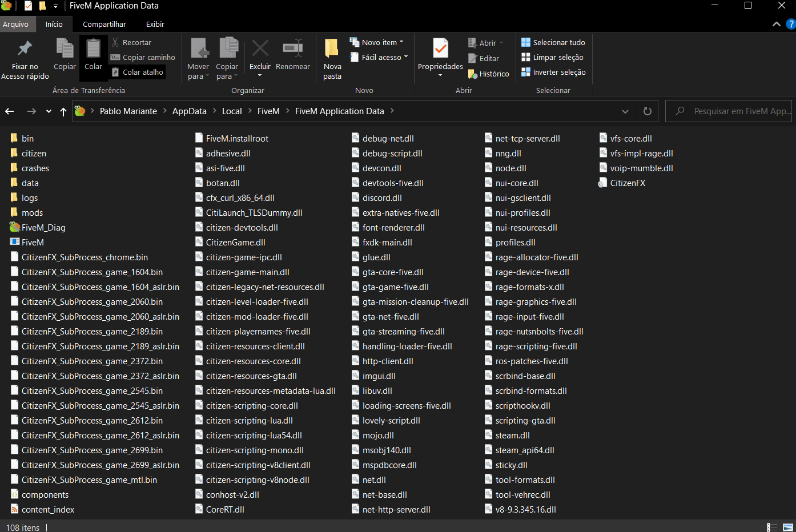Open the Quick Access Toolbar customize arrow

coord(55,6)
